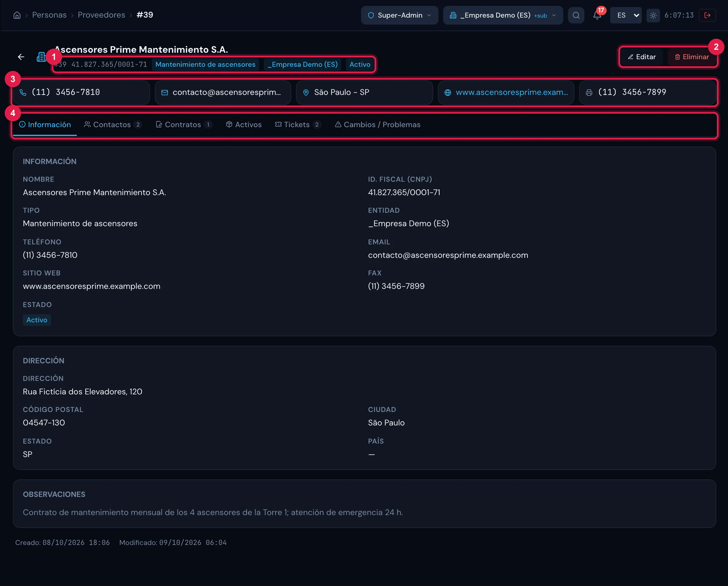Open notifications bell with 17 badge

(x=597, y=15)
